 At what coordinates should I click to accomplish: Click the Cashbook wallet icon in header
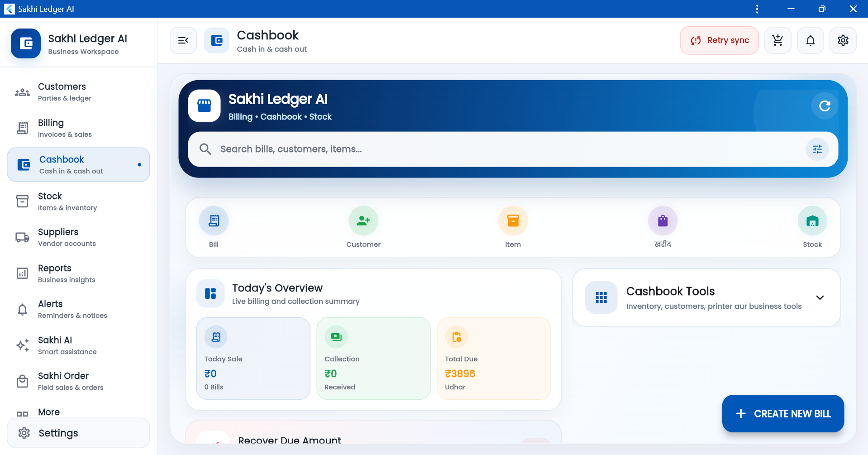point(217,40)
